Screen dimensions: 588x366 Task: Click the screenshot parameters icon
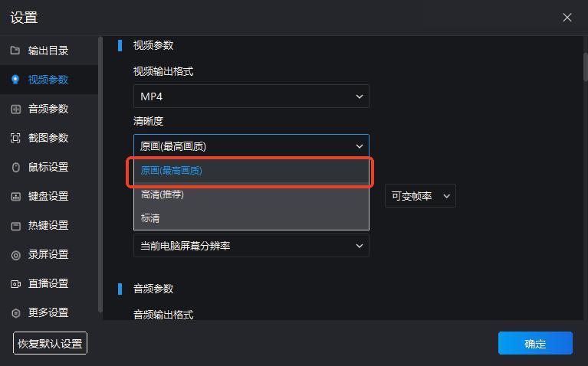15,138
